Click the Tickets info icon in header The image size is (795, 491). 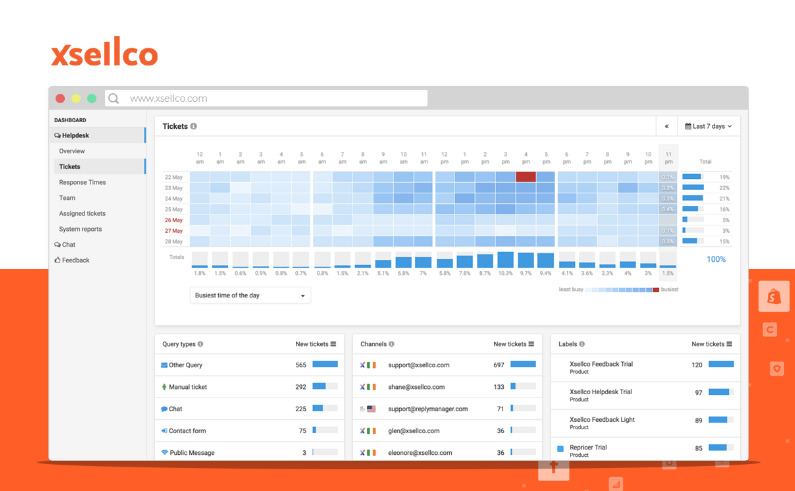[x=194, y=126]
